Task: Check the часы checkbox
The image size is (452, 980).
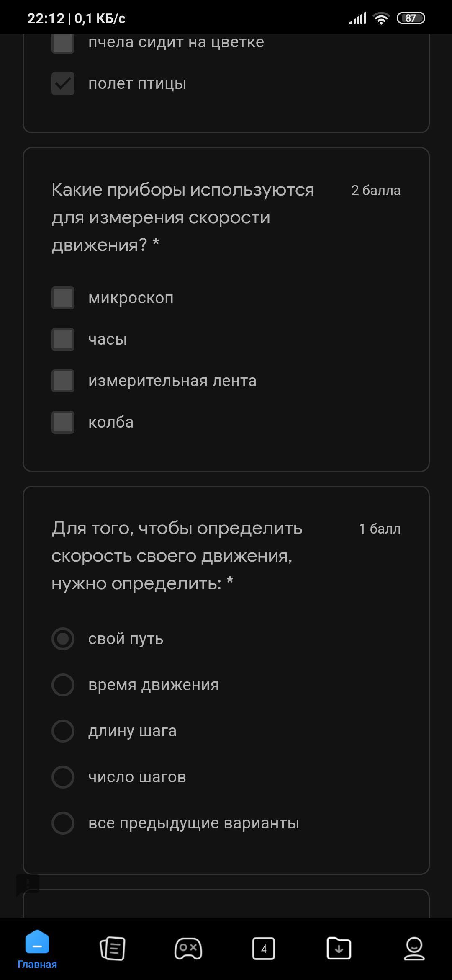Action: coord(63,339)
